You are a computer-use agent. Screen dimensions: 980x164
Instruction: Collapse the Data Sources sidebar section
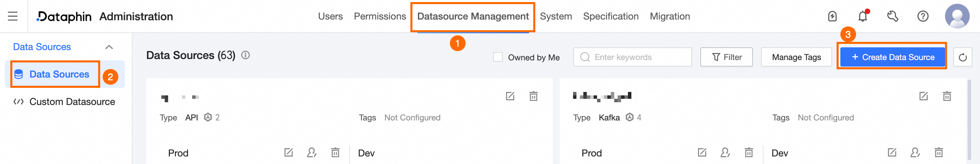109,47
